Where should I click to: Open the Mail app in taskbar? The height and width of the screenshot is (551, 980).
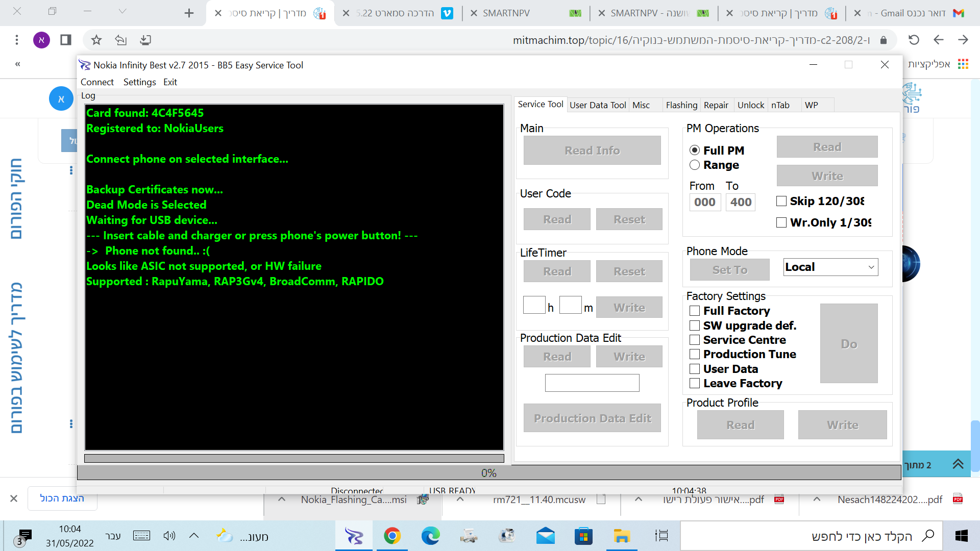545,536
